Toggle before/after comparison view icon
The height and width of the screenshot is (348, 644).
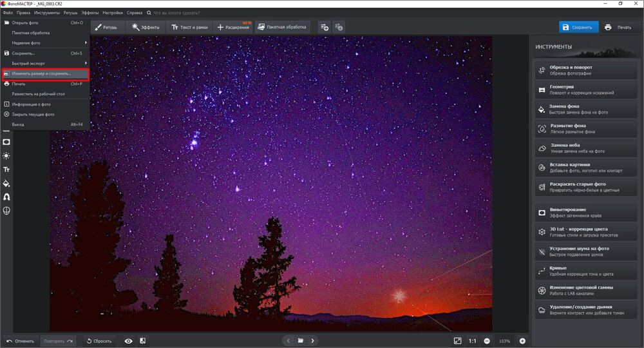142,341
